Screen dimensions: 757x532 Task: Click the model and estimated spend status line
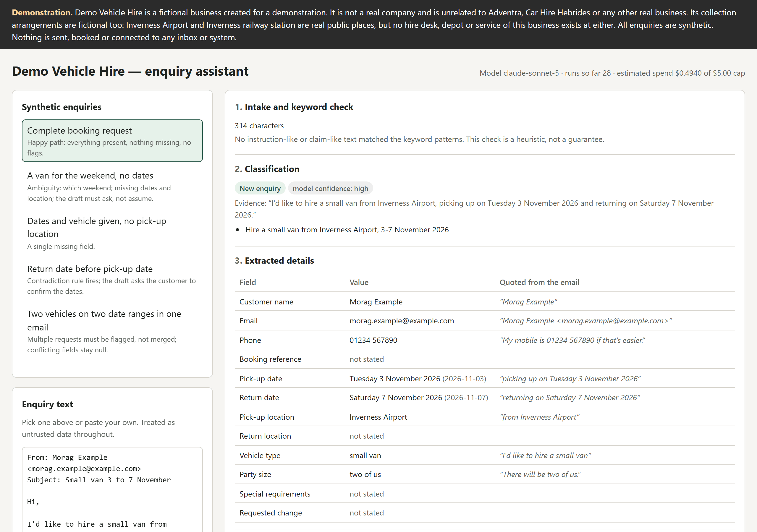[612, 73]
